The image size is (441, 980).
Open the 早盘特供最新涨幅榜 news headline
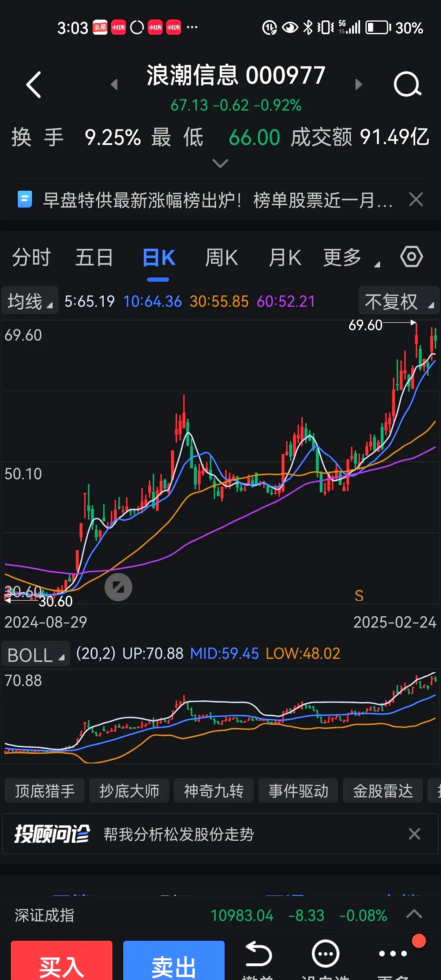point(218,200)
